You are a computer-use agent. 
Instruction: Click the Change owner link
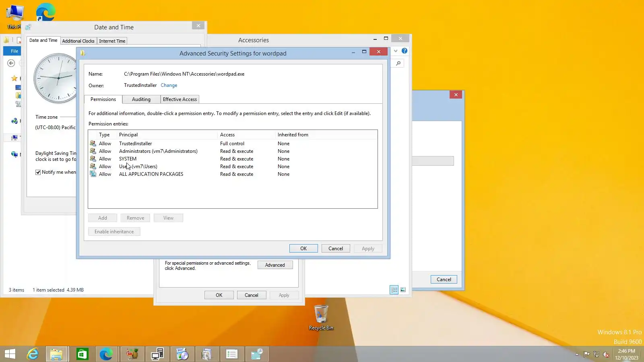point(169,85)
